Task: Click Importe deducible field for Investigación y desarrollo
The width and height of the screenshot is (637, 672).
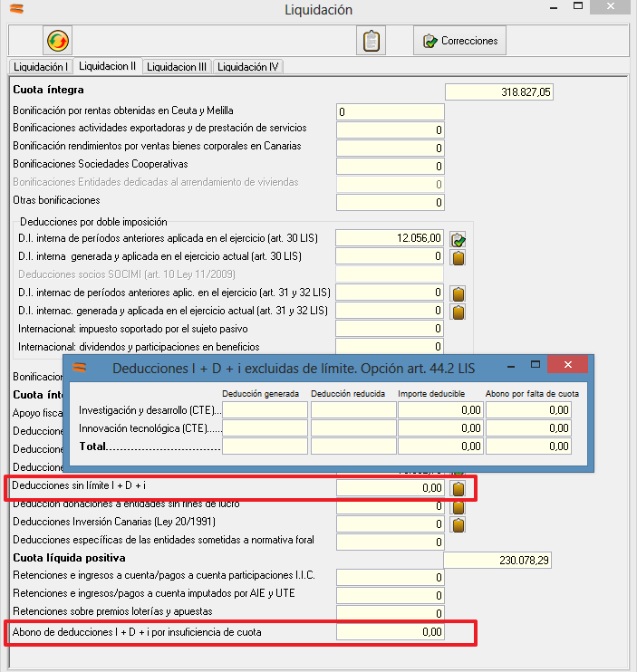Action: coord(440,410)
